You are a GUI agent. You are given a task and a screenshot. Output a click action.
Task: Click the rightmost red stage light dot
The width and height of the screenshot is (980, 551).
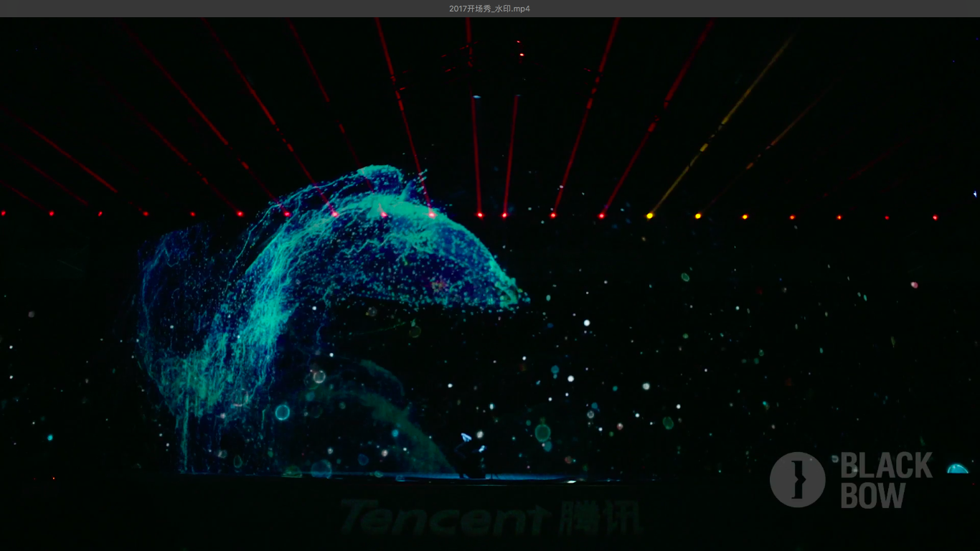click(935, 217)
